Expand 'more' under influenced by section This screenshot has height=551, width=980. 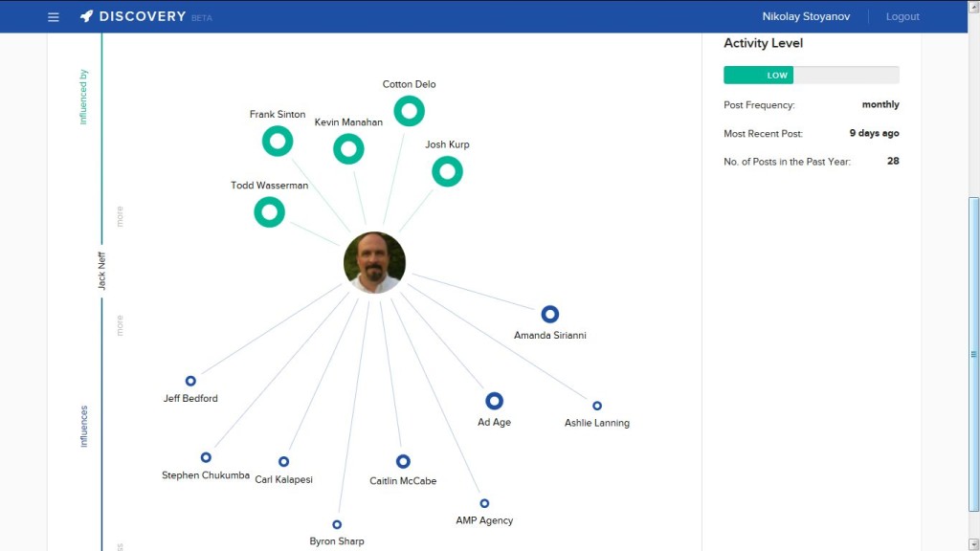120,216
